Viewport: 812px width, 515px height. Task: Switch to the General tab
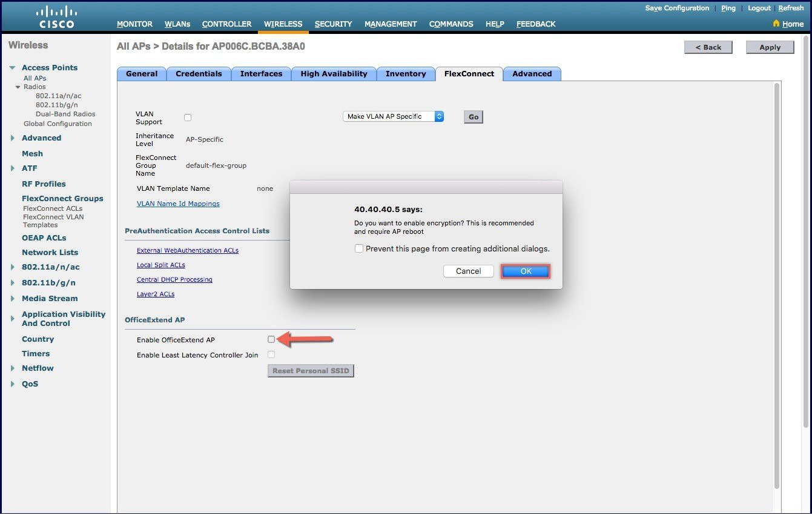pyautogui.click(x=142, y=74)
